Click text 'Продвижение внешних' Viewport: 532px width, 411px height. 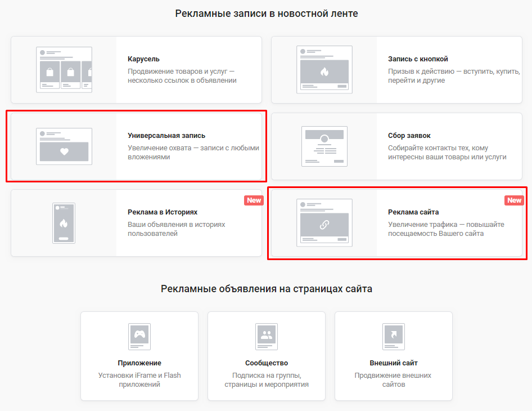point(393,376)
